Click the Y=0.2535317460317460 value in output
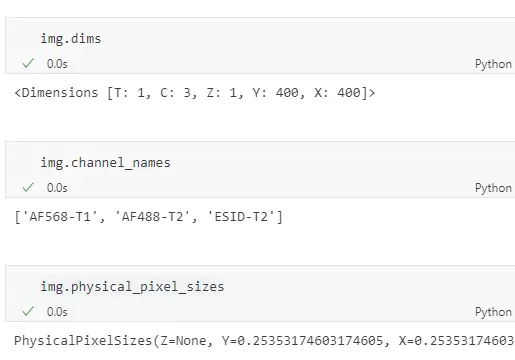The height and width of the screenshot is (360, 515). [302, 341]
